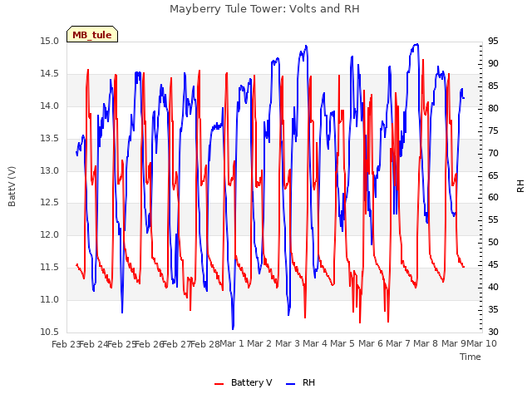The height and width of the screenshot is (399, 532).
Task: Click the 60 right axis value
Action: click(493, 198)
